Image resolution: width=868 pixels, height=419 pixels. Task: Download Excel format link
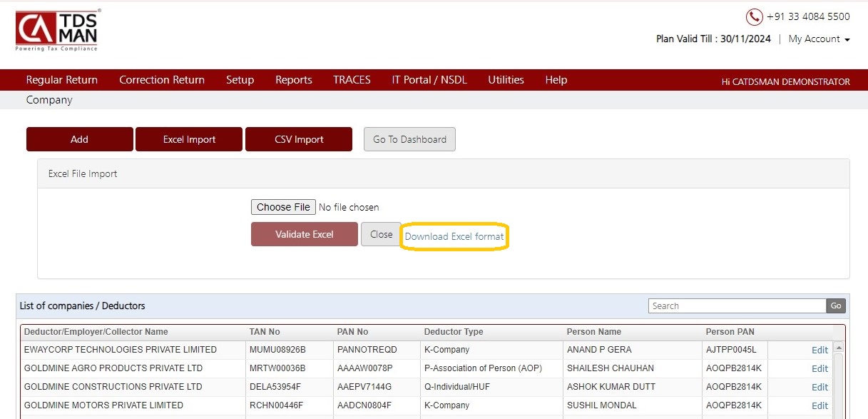pos(454,236)
